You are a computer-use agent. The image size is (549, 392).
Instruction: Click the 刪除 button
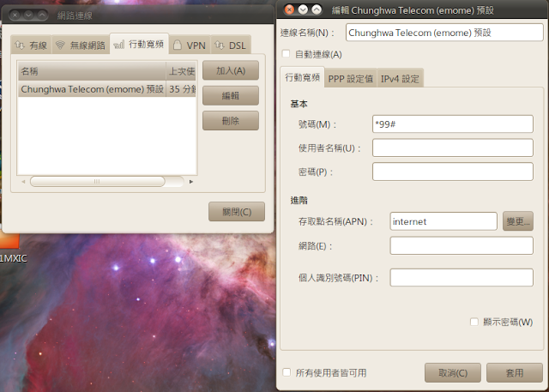(x=231, y=121)
